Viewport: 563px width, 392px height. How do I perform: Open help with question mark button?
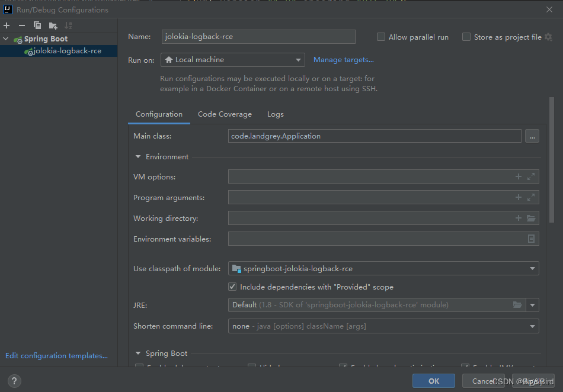tap(14, 381)
